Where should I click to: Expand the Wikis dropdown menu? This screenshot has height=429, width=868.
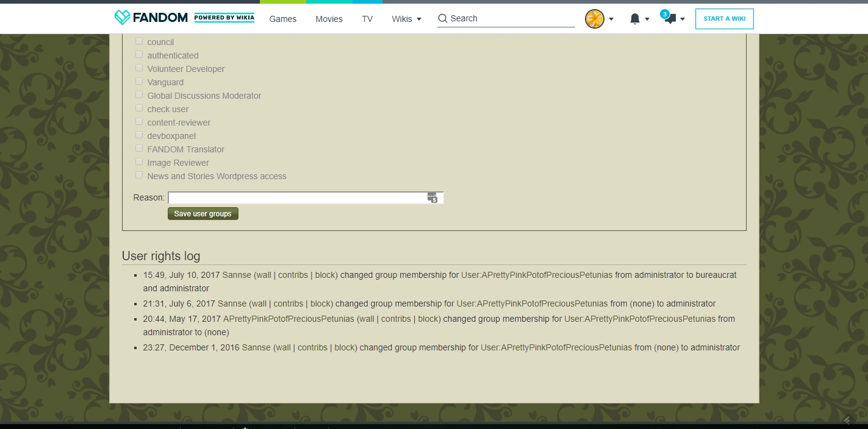(x=406, y=19)
